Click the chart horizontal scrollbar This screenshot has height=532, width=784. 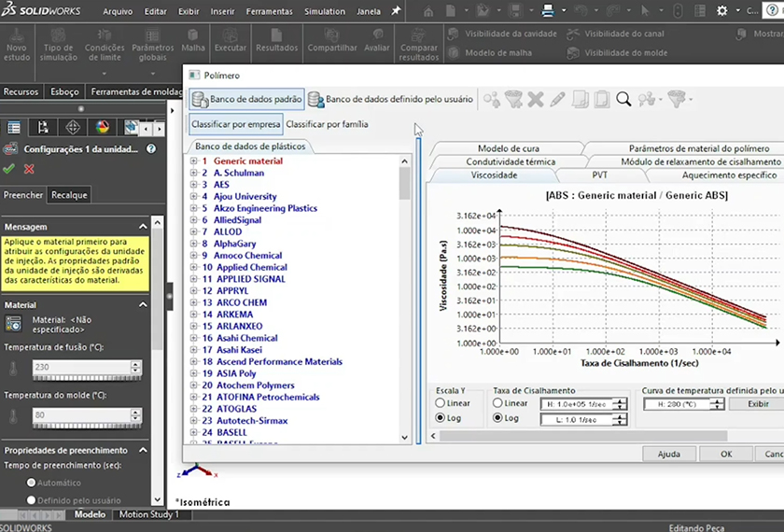pos(583,436)
